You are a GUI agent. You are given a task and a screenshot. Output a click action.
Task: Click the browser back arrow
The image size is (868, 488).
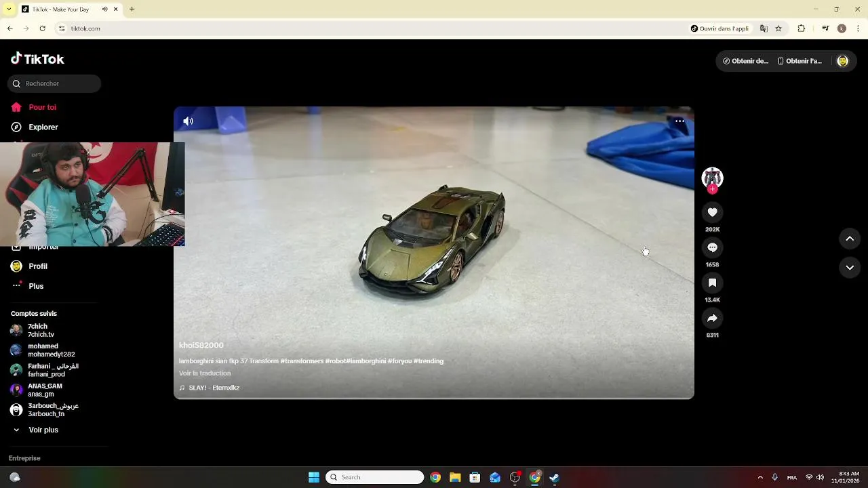(x=9, y=28)
